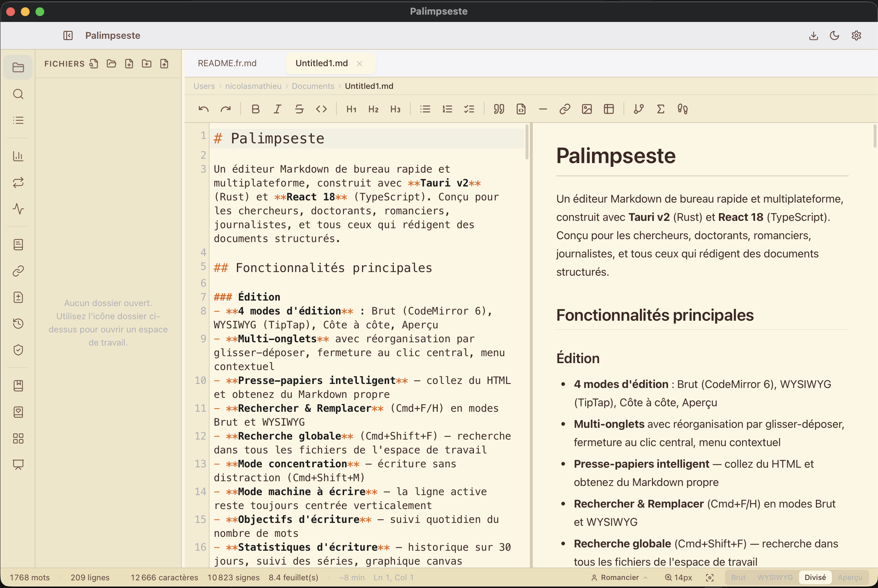878x588 pixels.
Task: Place cursor on the '# Palimpseste' editor line
Action: point(368,139)
